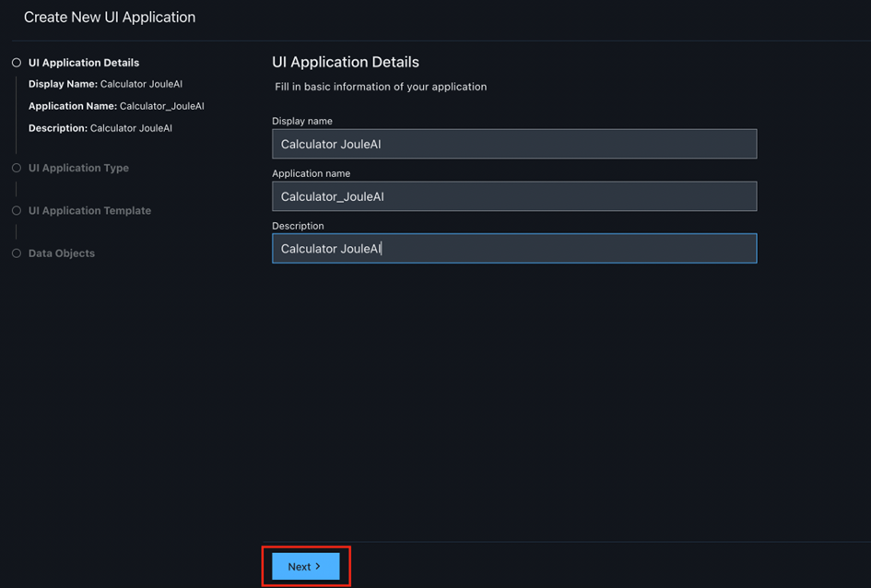Select the Display Name summary in sidebar
Screen dimensions: 871x588
pos(105,84)
